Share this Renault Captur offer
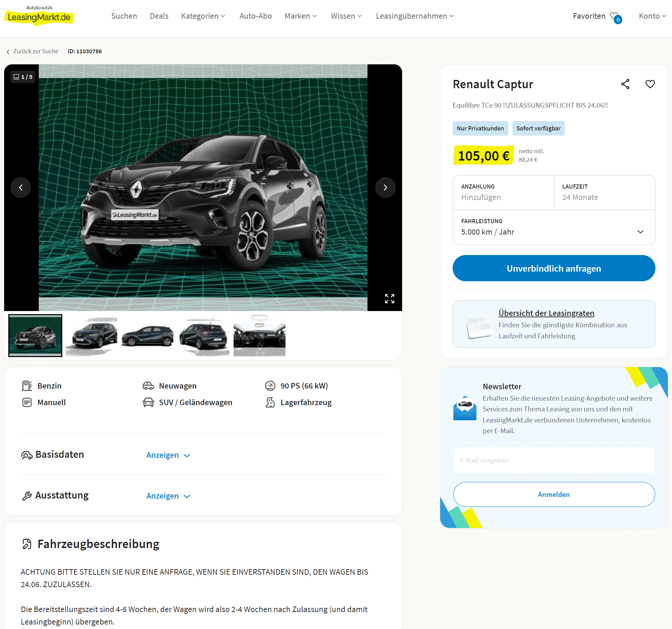The width and height of the screenshot is (672, 629). pyautogui.click(x=625, y=84)
